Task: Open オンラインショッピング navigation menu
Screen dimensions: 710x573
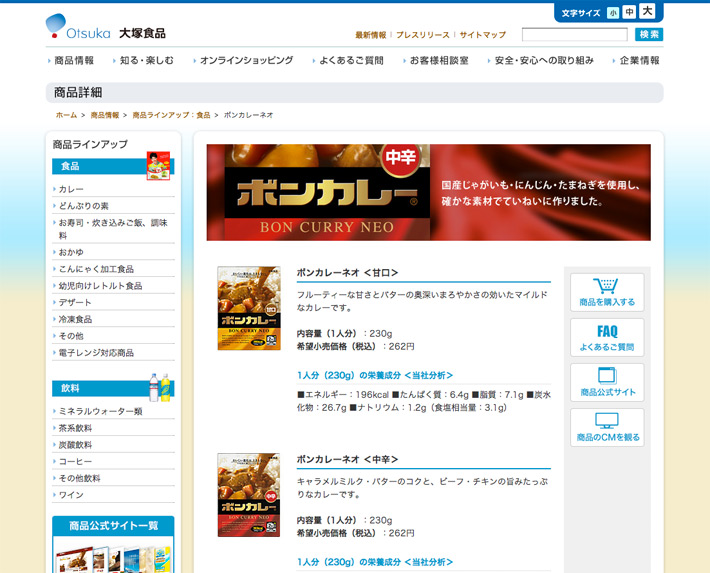Action: [x=246, y=60]
